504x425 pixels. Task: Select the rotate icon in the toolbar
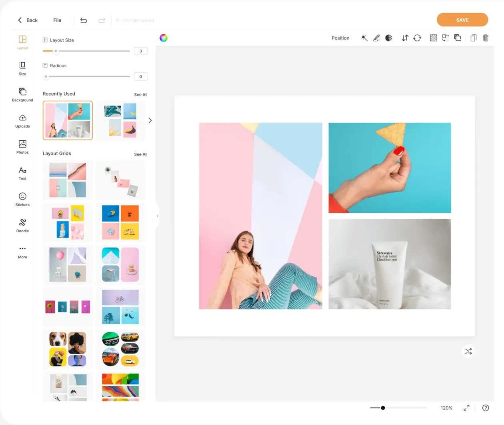[x=418, y=38]
